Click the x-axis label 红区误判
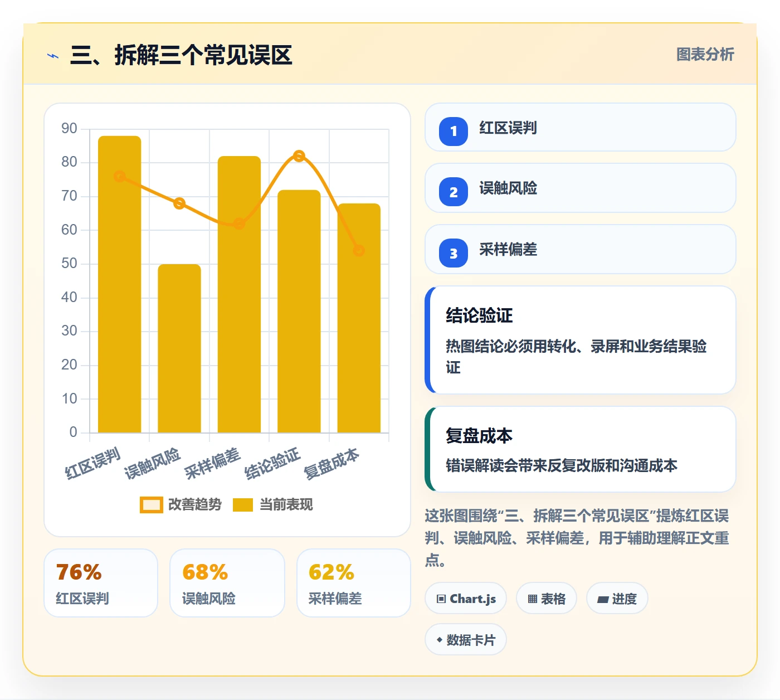Image resolution: width=780 pixels, height=700 pixels. click(x=93, y=463)
